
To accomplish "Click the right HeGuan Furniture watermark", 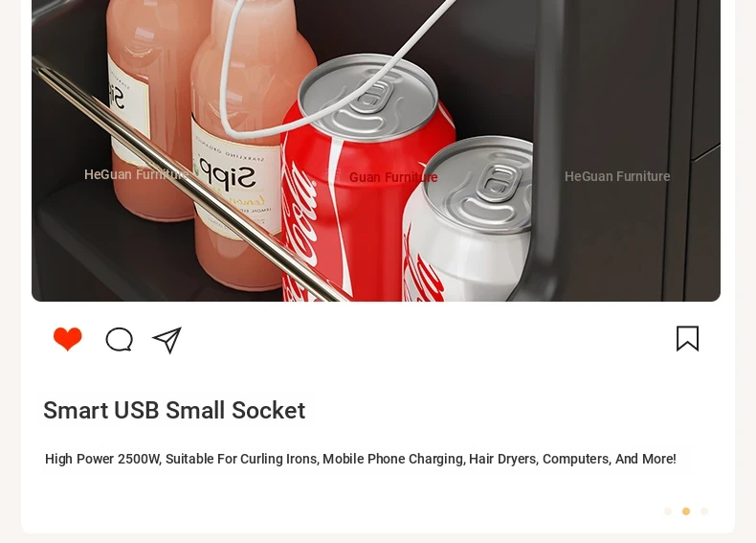I will (617, 176).
